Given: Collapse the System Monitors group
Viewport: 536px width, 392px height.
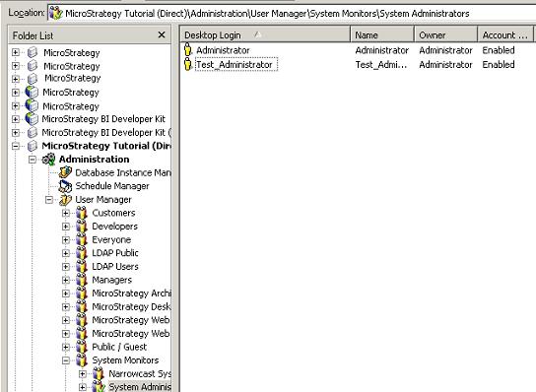Looking at the screenshot, I should 66,360.
